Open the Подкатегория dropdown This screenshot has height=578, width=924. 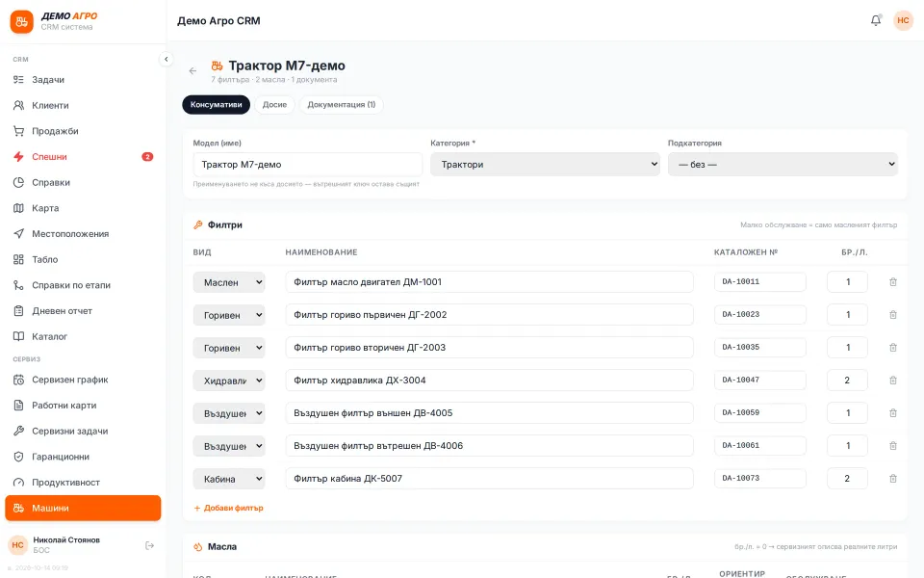pyautogui.click(x=783, y=165)
